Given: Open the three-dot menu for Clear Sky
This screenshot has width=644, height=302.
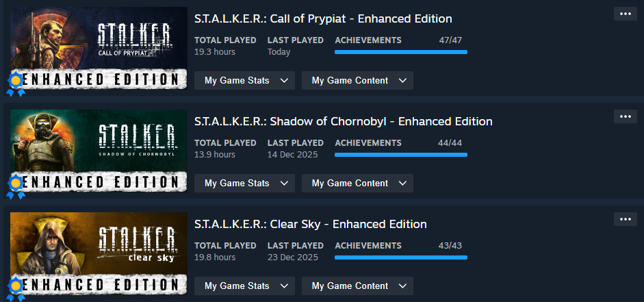Looking at the screenshot, I should 625,219.
